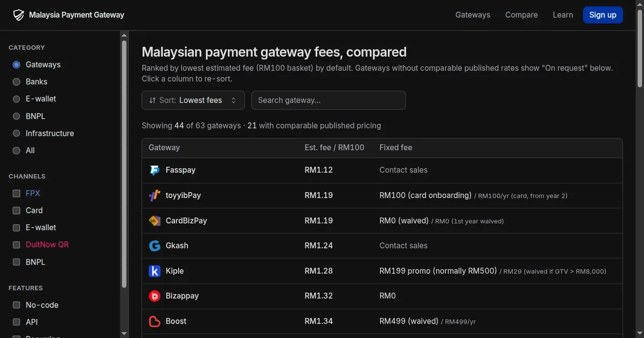Image resolution: width=644 pixels, height=338 pixels.
Task: Click the Sign up button
Action: (x=603, y=15)
